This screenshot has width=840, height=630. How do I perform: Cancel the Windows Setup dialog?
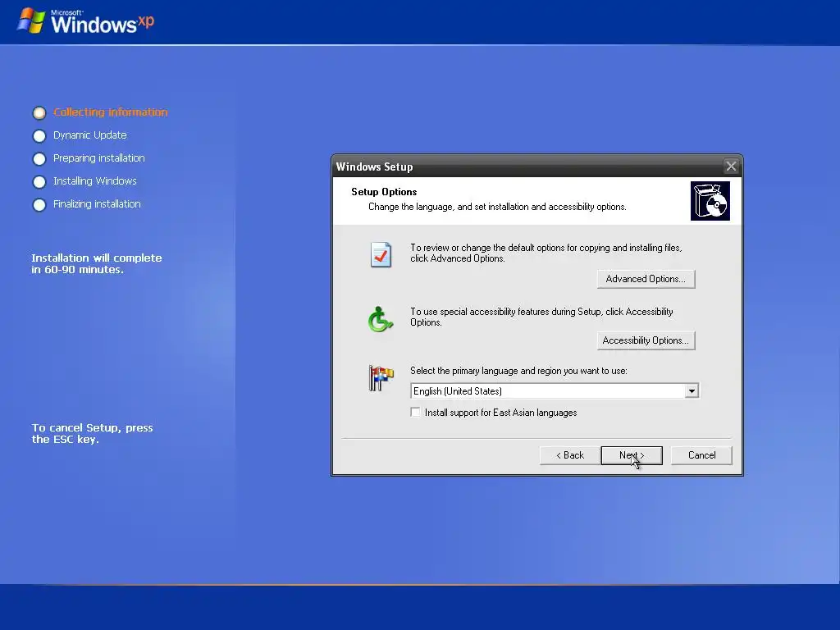coord(701,455)
